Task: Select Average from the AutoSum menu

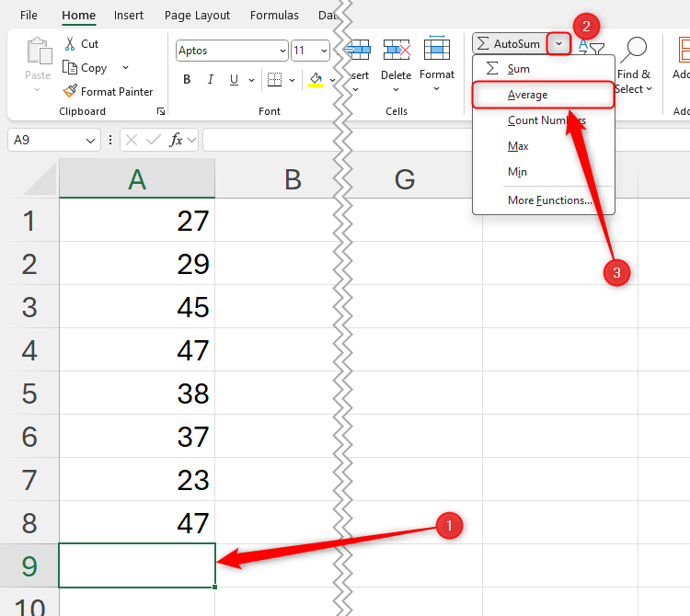Action: 528,95
